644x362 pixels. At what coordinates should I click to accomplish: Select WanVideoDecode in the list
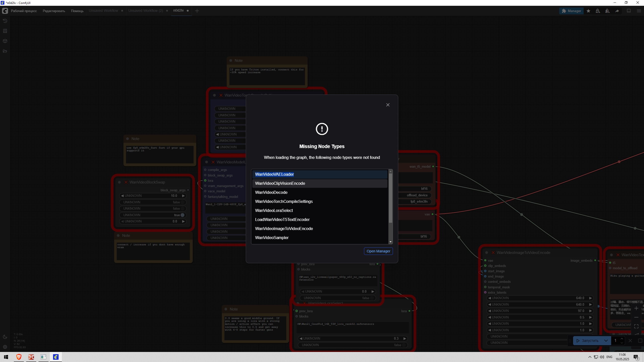click(x=320, y=192)
